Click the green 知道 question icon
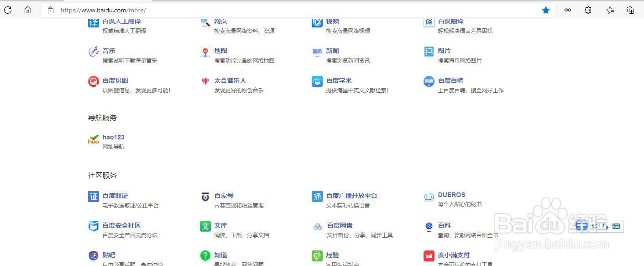The height and width of the screenshot is (266, 644). (x=205, y=256)
